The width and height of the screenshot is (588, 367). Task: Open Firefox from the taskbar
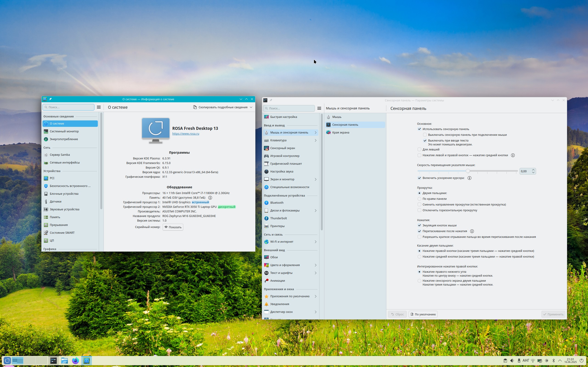(x=75, y=360)
